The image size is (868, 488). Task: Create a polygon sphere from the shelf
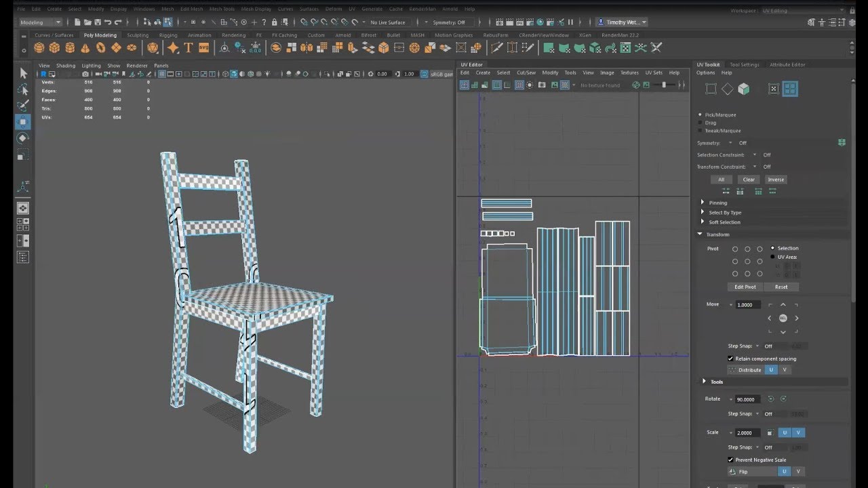39,47
